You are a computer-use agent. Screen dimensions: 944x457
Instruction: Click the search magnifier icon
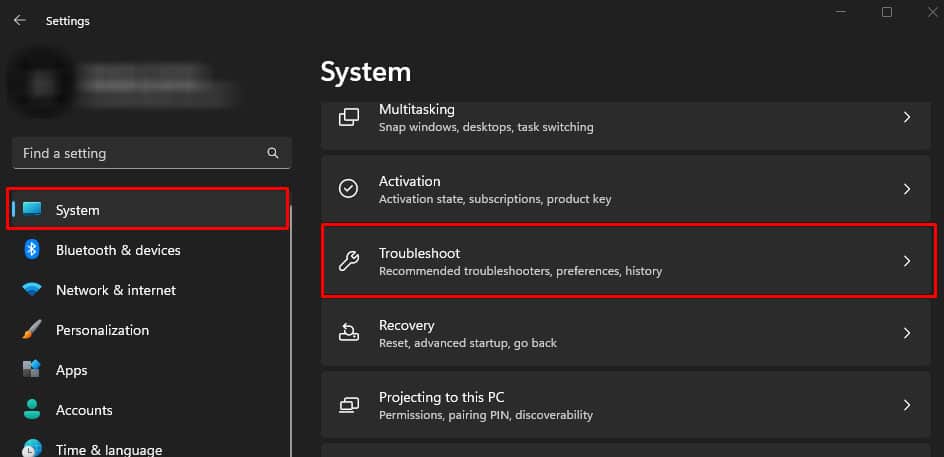tap(273, 153)
